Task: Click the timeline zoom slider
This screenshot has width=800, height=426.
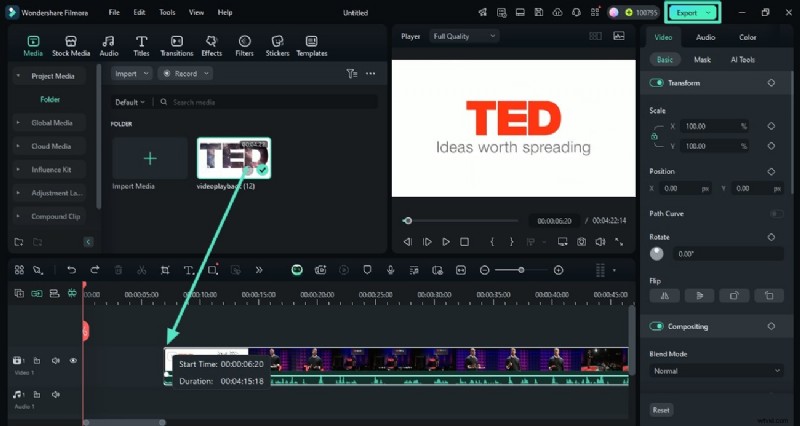Action: 521,270
